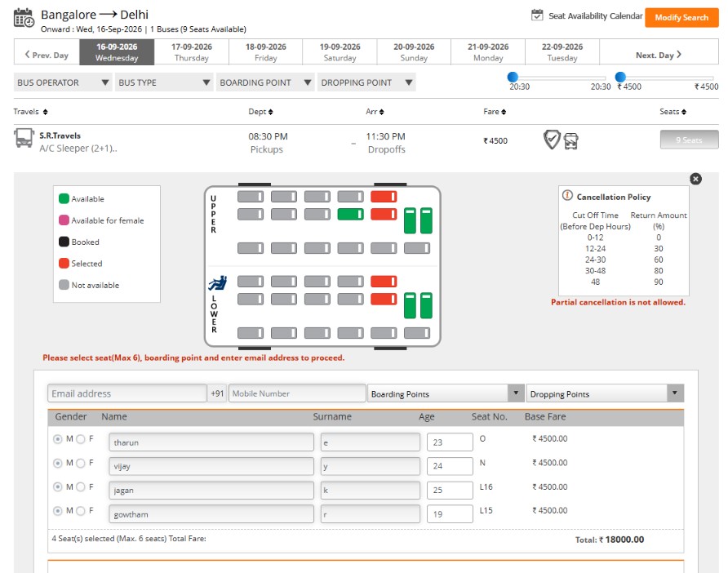Screen dimensions: 728x573
Task: Sort results by the Fare arrows
Action: 504,112
